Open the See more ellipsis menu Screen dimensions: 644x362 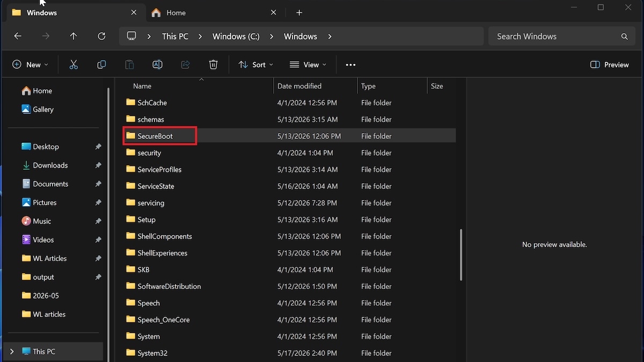click(x=350, y=64)
